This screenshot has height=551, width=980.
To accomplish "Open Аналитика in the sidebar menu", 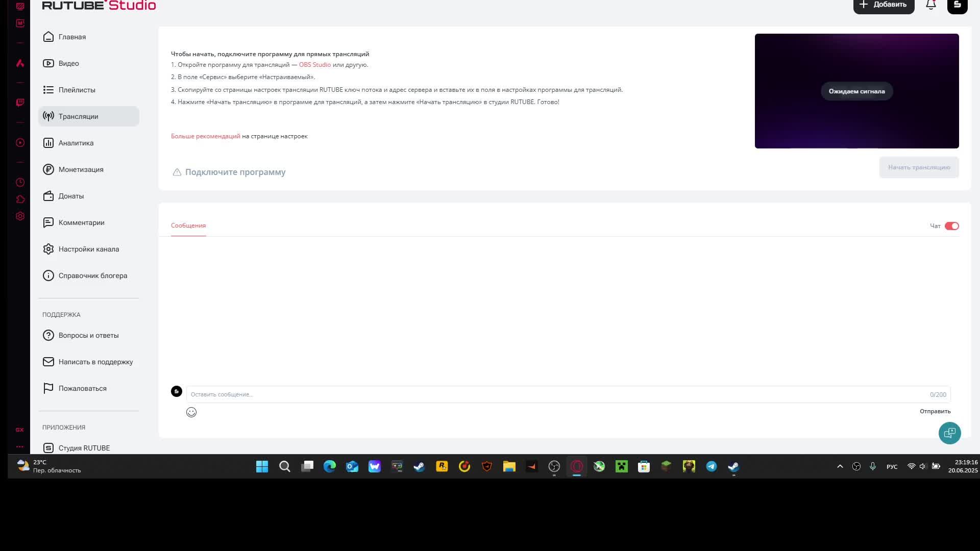I will click(x=76, y=143).
